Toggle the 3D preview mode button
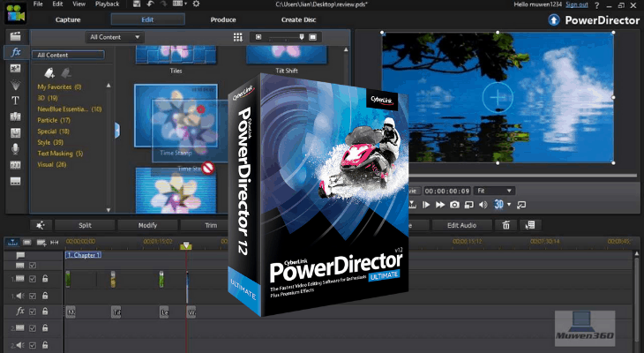 click(x=498, y=204)
